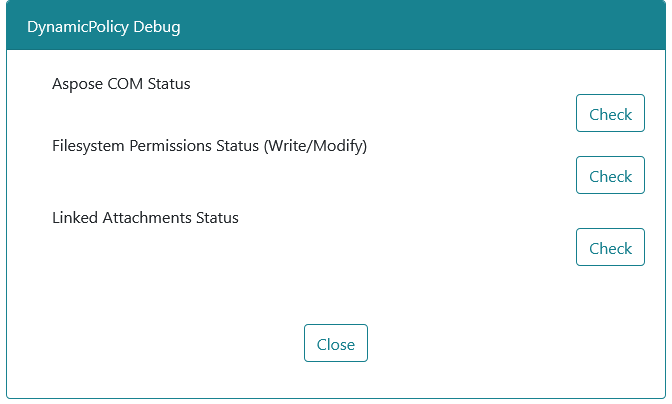Viewport: 672px width, 404px height.
Task: Click the word Aspose in the label
Action: (x=78, y=85)
